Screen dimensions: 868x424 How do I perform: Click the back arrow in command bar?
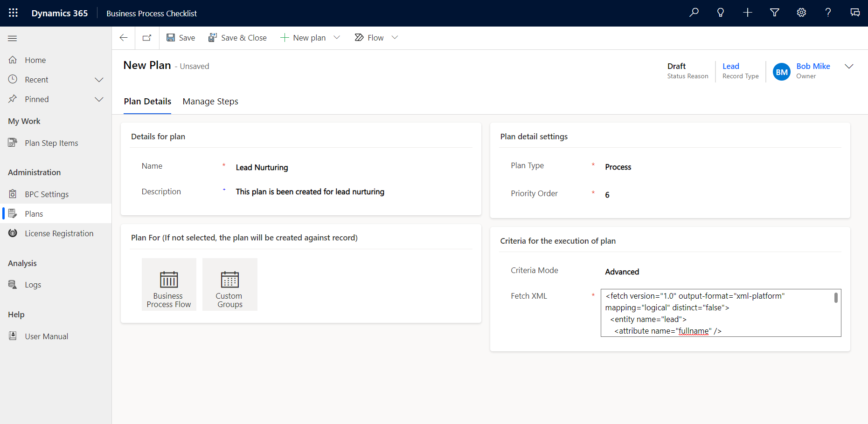coord(124,38)
